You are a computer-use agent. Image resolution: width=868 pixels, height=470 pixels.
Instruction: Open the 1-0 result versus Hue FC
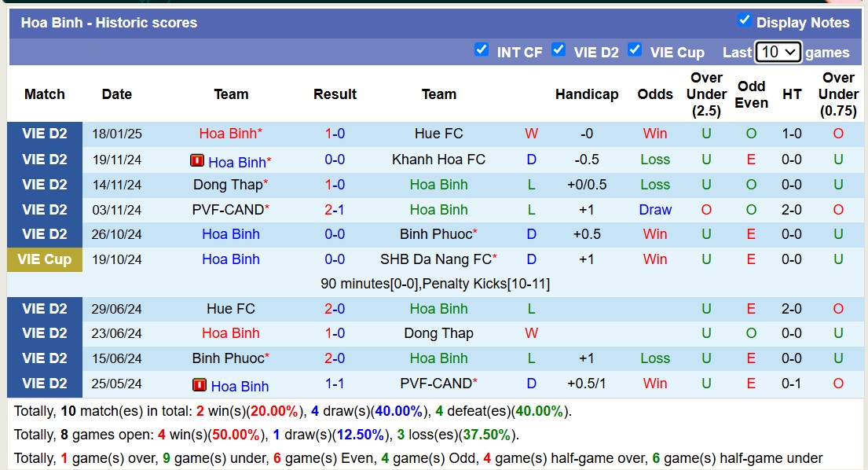[x=335, y=134]
